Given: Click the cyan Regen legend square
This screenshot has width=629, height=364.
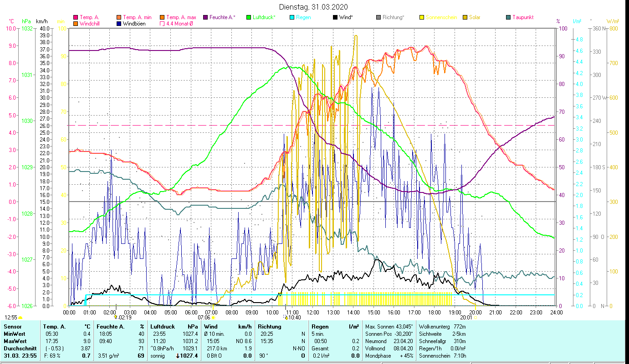Looking at the screenshot, I should 291,18.
